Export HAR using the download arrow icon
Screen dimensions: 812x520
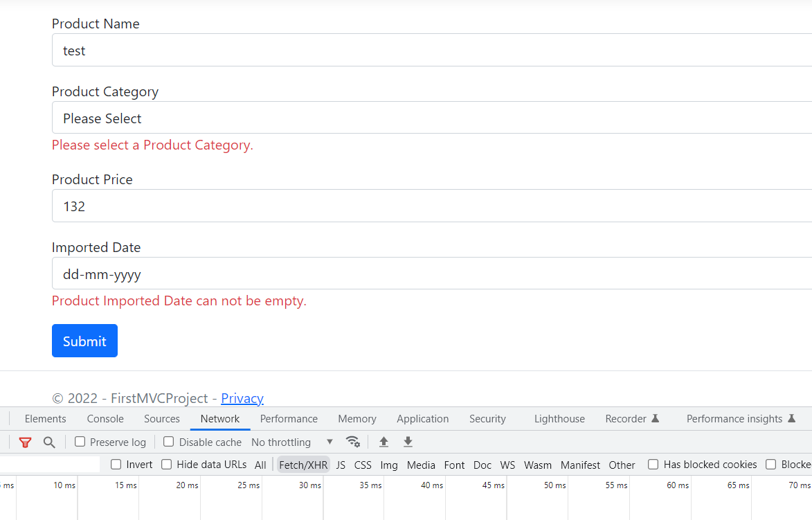[408, 442]
